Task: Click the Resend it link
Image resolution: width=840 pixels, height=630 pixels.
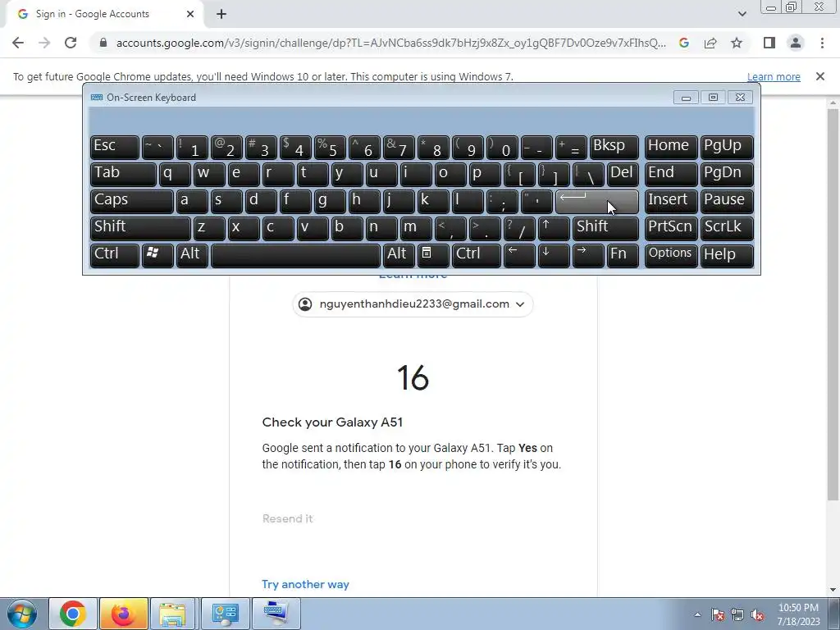Action: click(x=288, y=518)
